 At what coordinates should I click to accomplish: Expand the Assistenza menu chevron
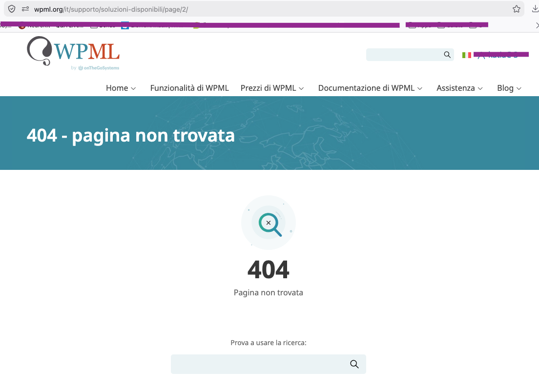480,89
